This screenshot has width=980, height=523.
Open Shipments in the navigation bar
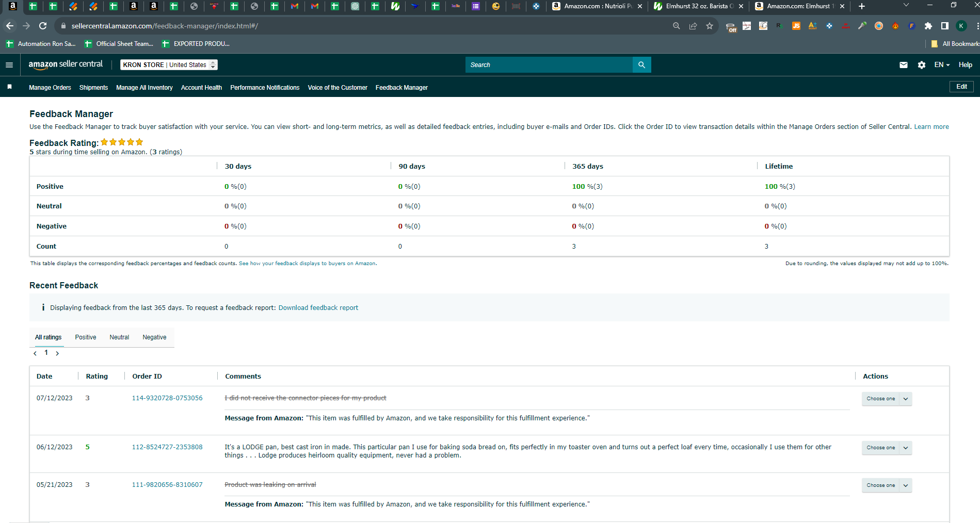point(93,88)
